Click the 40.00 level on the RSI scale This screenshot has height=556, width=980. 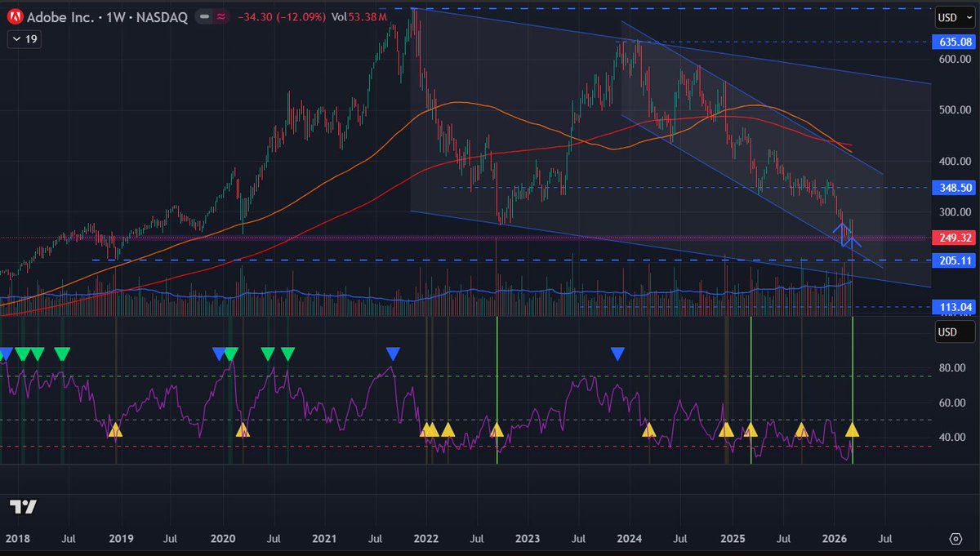(x=951, y=438)
